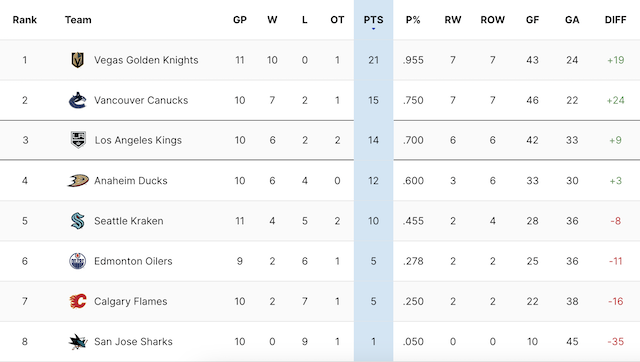Viewport: 640px width, 362px height.
Task: Sort by the GF column header
Action: coord(532,20)
